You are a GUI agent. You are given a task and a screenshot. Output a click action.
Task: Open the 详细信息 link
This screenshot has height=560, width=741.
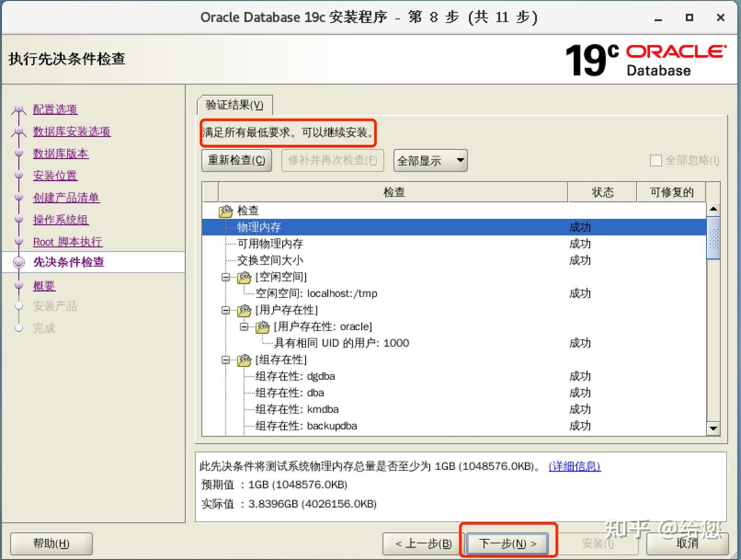[574, 466]
